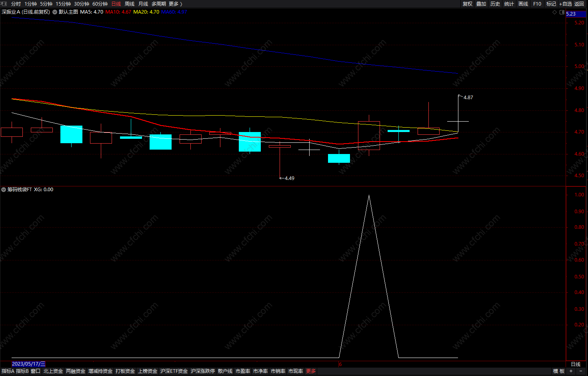This screenshot has height=376, width=588.
Task: Select the 1分钟 period
Action: point(30,4)
